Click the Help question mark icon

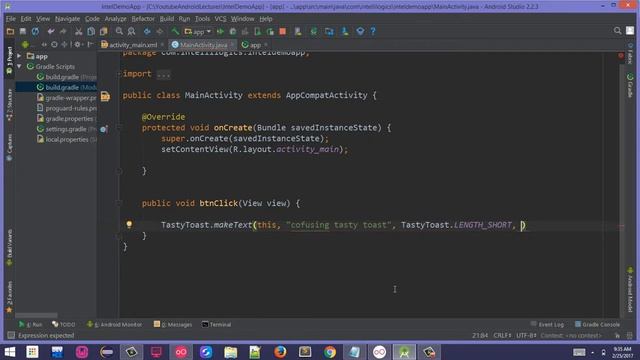coord(373,31)
